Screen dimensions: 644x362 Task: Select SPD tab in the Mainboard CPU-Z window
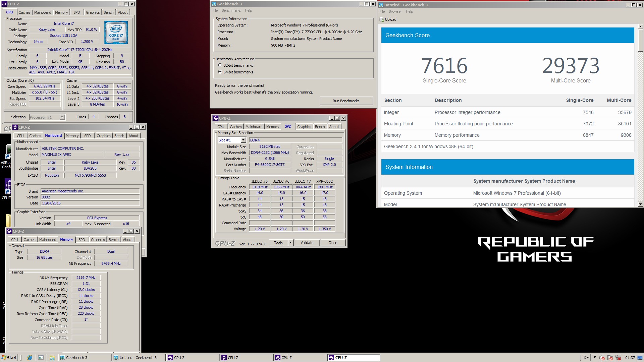click(88, 136)
